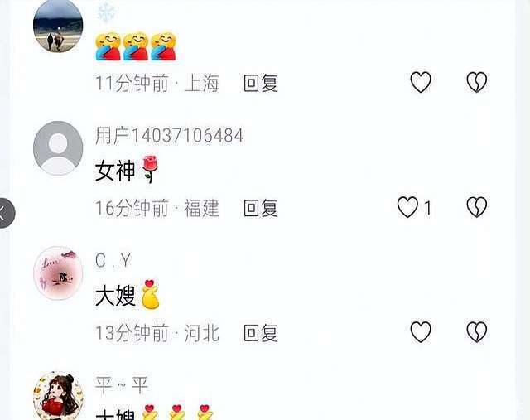The height and width of the screenshot is (420, 530).
Task: Dislike C.Y's comment from Hebei
Action: tap(477, 331)
